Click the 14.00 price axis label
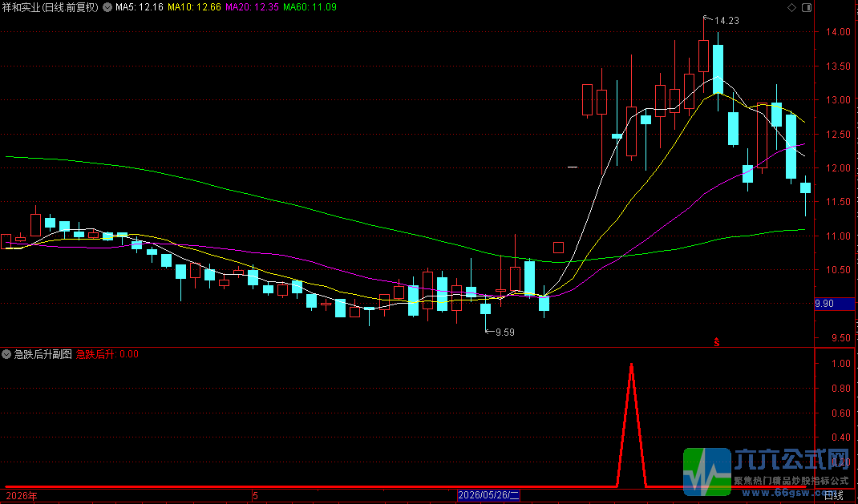The image size is (858, 504). [838, 32]
